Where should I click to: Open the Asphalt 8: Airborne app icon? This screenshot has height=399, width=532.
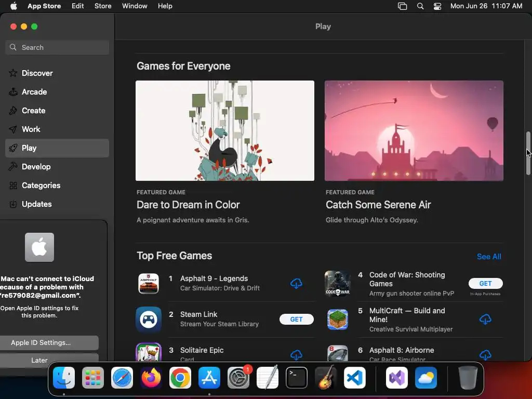tap(338, 353)
